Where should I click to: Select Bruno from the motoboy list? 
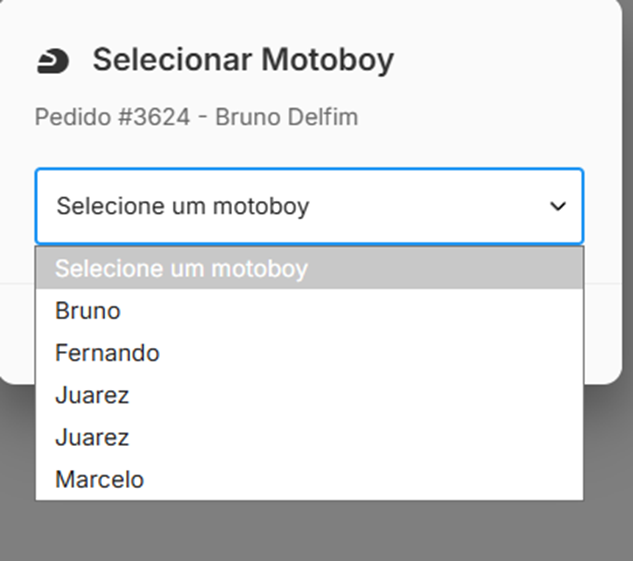click(x=88, y=311)
